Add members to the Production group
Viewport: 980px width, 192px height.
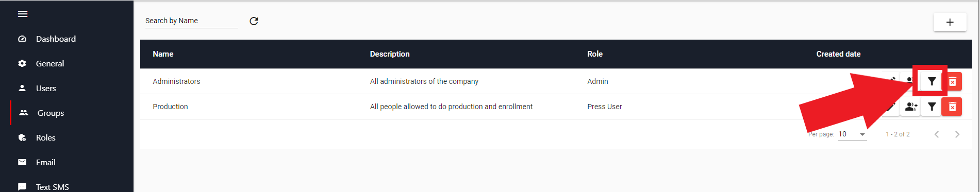pyautogui.click(x=911, y=107)
